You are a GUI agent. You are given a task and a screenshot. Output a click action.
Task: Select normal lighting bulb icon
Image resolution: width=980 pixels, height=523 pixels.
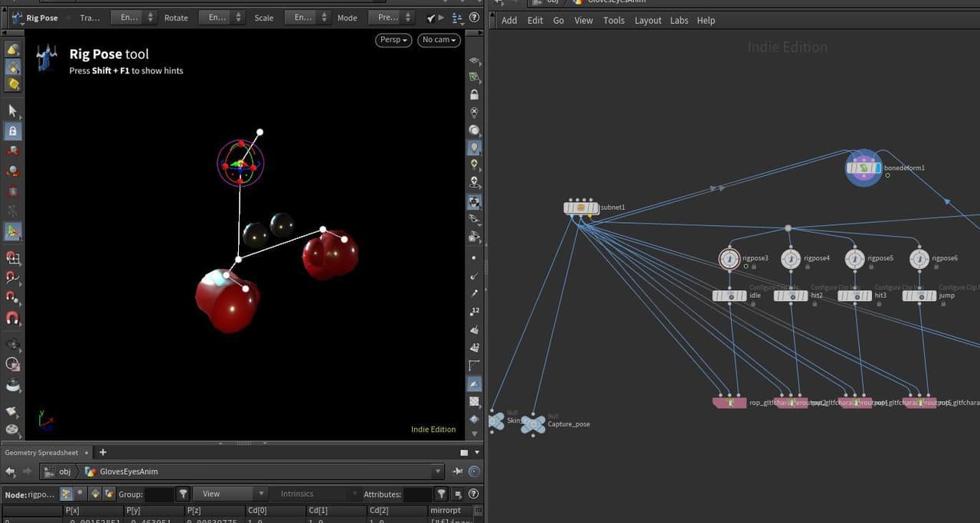[475, 148]
